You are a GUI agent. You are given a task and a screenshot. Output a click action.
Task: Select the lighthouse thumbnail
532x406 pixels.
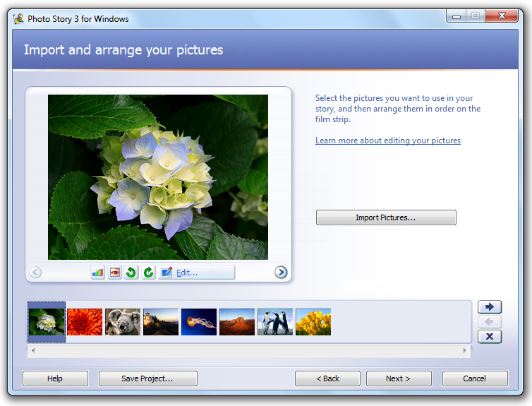[161, 322]
